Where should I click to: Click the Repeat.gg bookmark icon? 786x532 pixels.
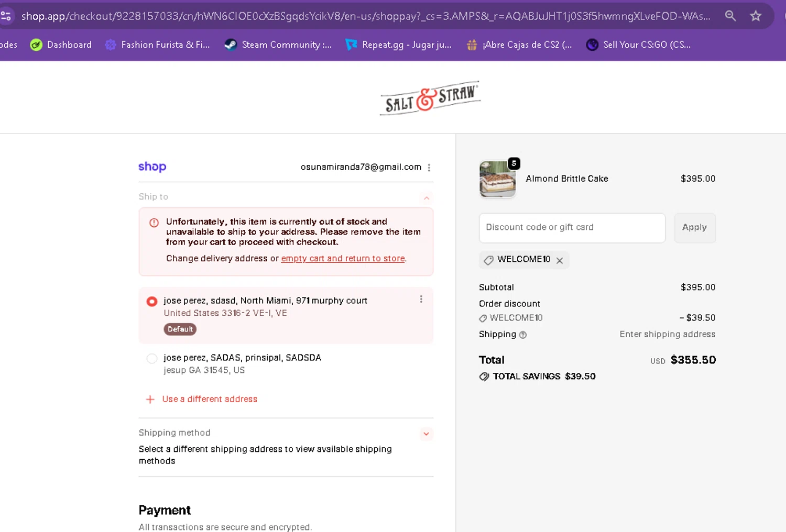pyautogui.click(x=351, y=45)
